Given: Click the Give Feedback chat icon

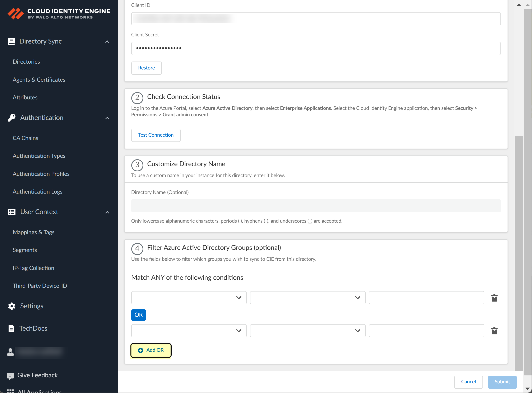Looking at the screenshot, I should [x=10, y=376].
